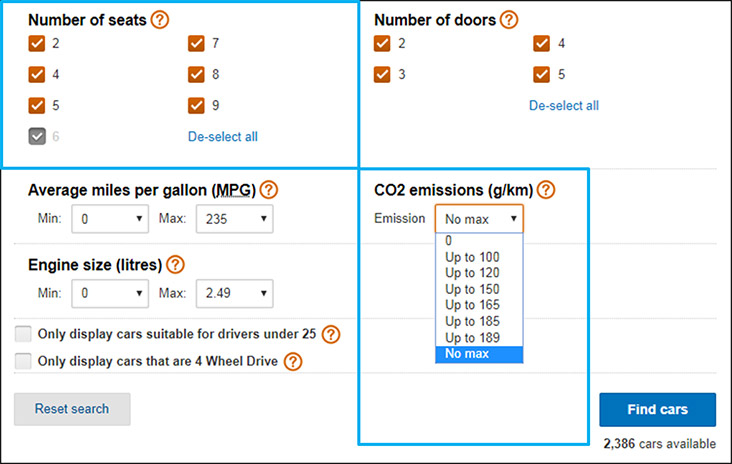The image size is (732, 464).
Task: Tick the 4 Wheel Drive only checkbox
Action: 23,361
